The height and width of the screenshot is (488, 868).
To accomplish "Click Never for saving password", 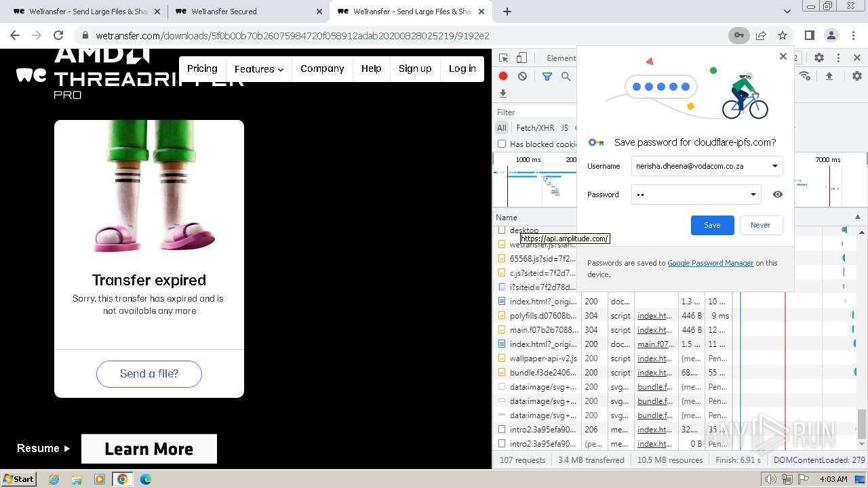I will [x=760, y=225].
